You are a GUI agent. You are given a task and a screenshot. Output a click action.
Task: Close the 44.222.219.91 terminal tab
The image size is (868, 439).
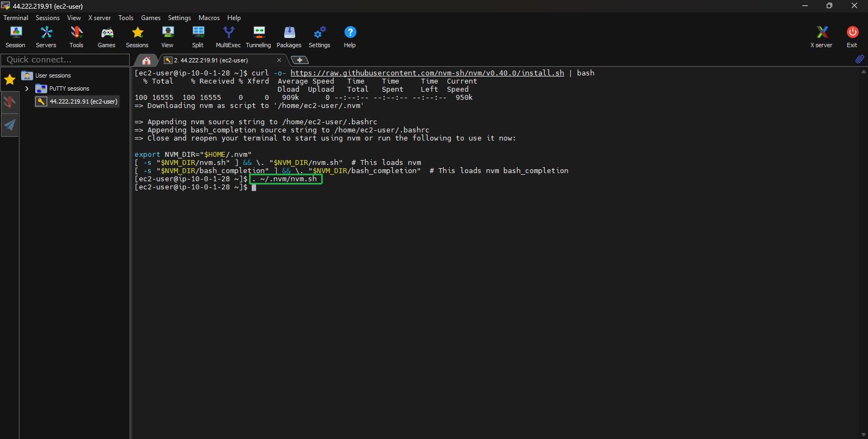click(279, 60)
